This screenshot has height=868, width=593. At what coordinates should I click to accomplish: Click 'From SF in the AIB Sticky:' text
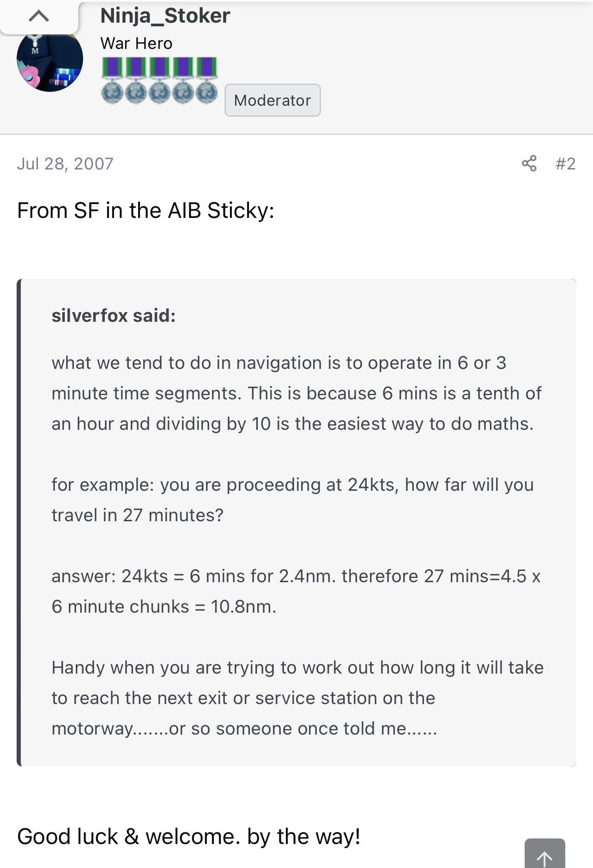[145, 211]
